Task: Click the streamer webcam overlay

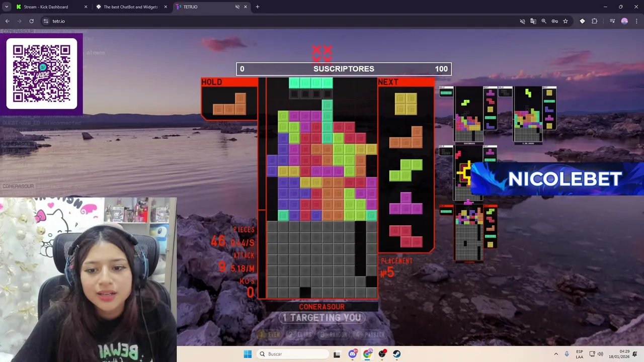Action: click(88, 280)
